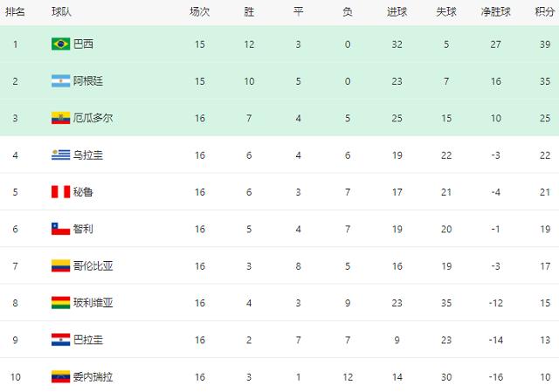Sort by 净胜球 column header
The height and width of the screenshot is (392, 559).
pyautogui.click(x=495, y=11)
